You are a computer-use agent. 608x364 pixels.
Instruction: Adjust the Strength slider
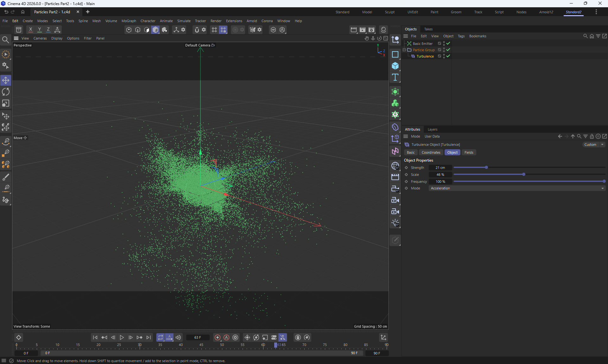tap(486, 167)
